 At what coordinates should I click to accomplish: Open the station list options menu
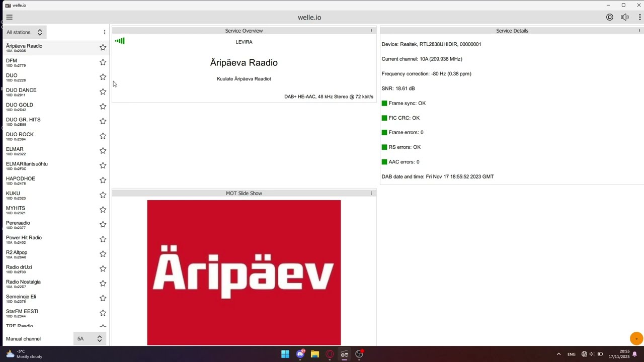coord(105,32)
